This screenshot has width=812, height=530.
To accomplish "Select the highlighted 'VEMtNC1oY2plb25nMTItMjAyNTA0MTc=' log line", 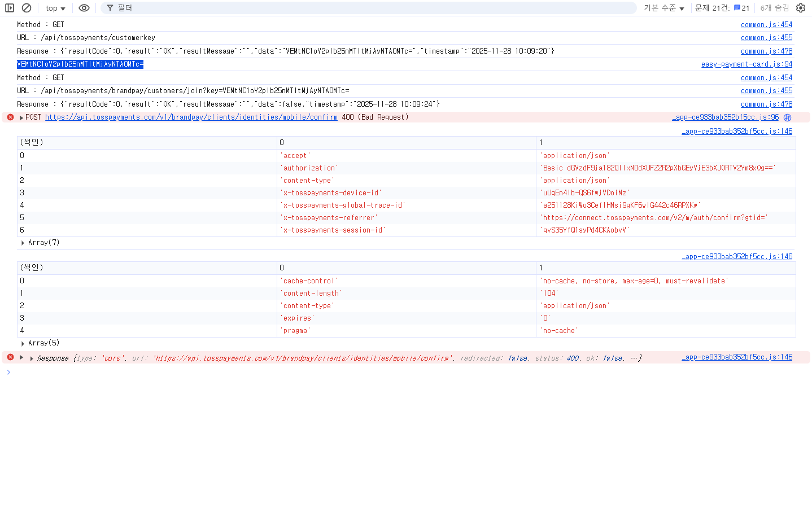I will tap(80, 64).
